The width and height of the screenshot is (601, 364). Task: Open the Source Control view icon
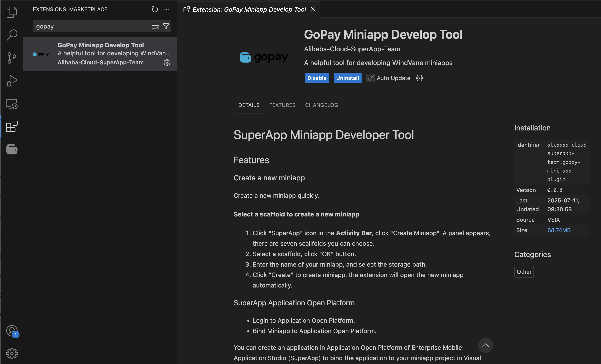[x=12, y=58]
